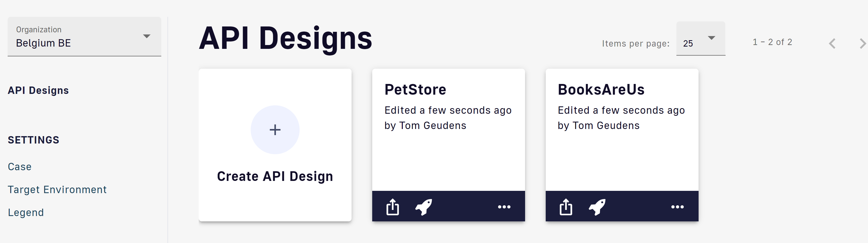Click the Organization dropdown arrow
868x243 pixels.
pos(146,36)
